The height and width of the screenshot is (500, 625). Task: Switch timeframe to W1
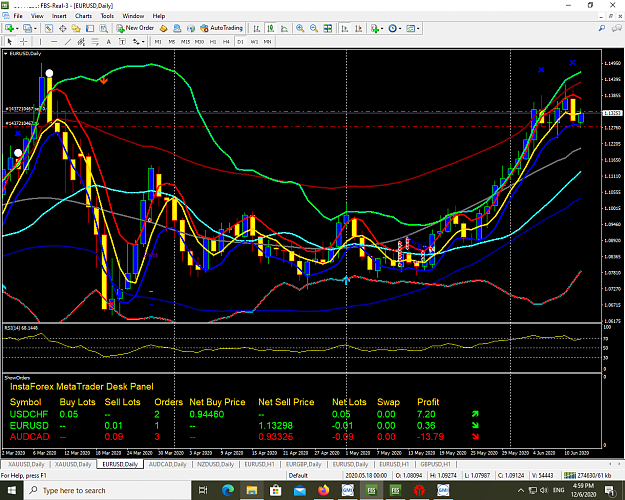coord(254,41)
